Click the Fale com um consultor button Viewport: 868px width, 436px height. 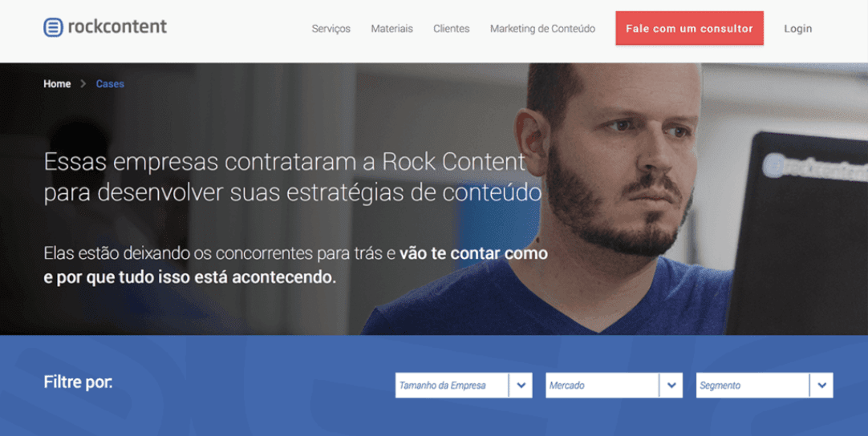pyautogui.click(x=689, y=28)
